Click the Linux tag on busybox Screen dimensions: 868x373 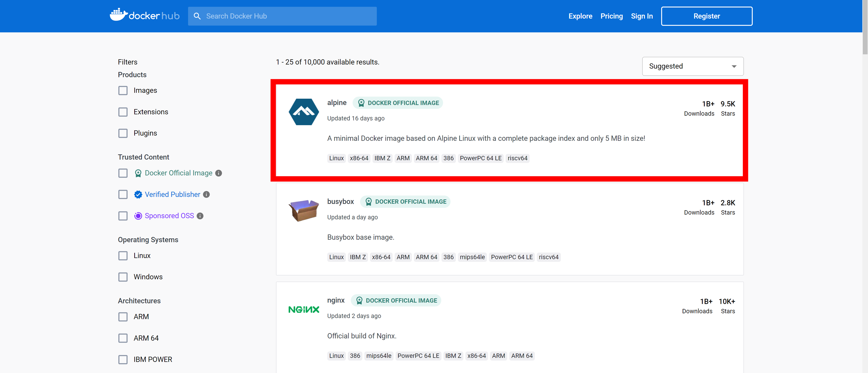pos(336,257)
